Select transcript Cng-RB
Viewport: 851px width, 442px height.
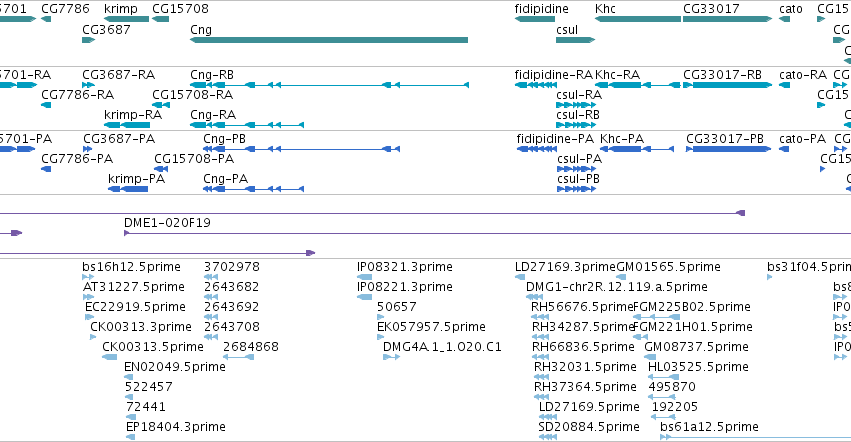point(329,85)
